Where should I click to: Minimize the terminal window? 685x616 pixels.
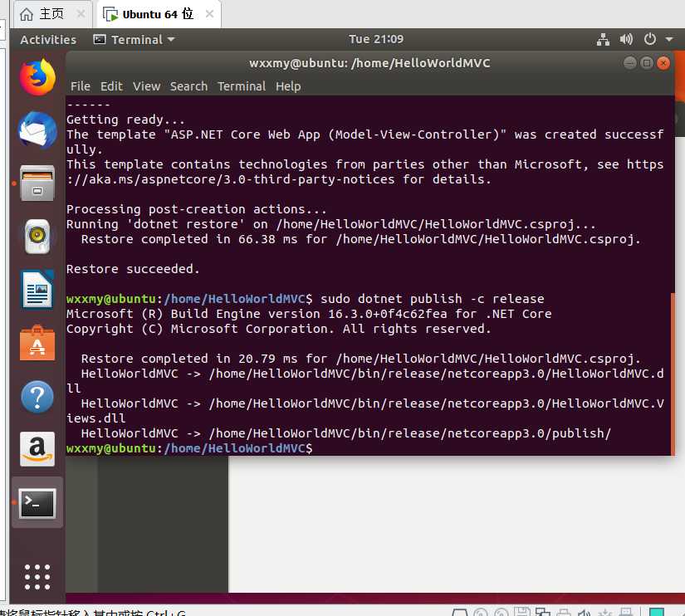pyautogui.click(x=629, y=63)
